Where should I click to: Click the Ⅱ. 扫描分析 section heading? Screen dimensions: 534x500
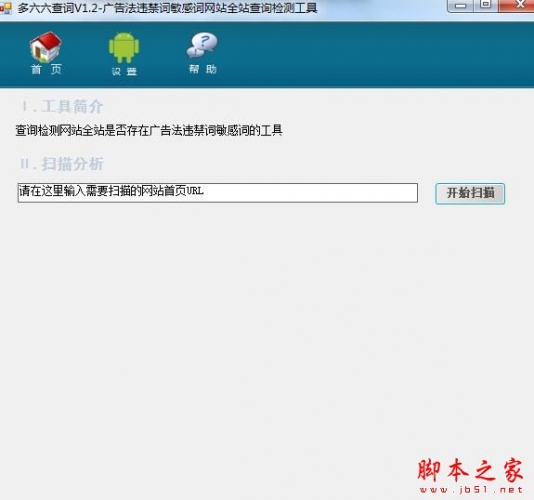[x=62, y=164]
